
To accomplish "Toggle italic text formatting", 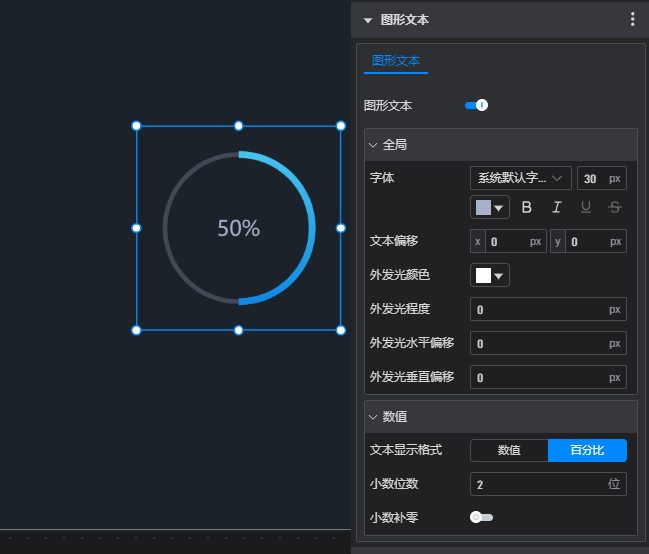I will pos(557,207).
